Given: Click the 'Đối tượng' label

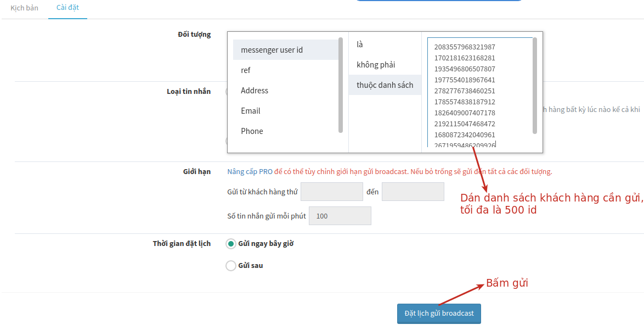Looking at the screenshot, I should point(194,35).
